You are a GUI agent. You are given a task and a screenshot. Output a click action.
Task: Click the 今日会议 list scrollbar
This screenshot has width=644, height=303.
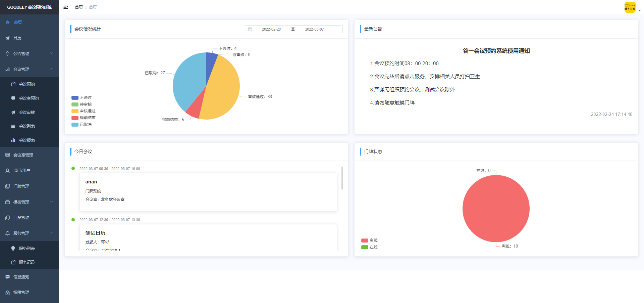pos(342,178)
